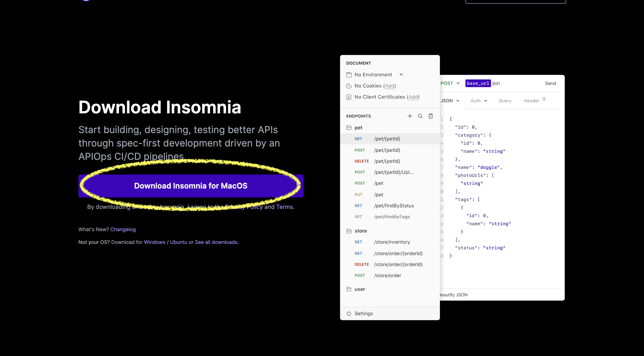The height and width of the screenshot is (356, 644).
Task: Open the JSON body type dropdown
Action: coord(450,101)
